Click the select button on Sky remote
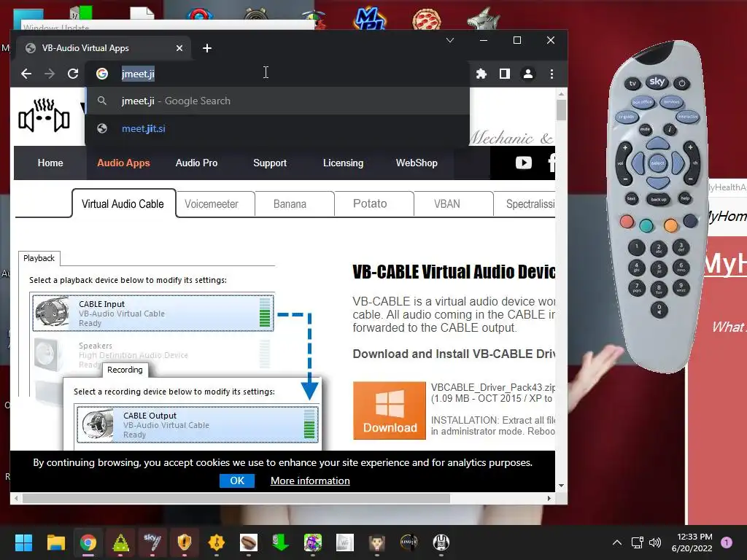The image size is (747, 560). coord(657,163)
